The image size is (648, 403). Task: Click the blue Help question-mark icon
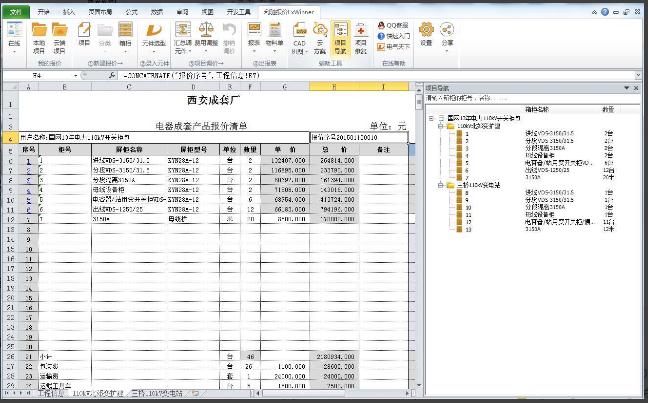coord(605,12)
